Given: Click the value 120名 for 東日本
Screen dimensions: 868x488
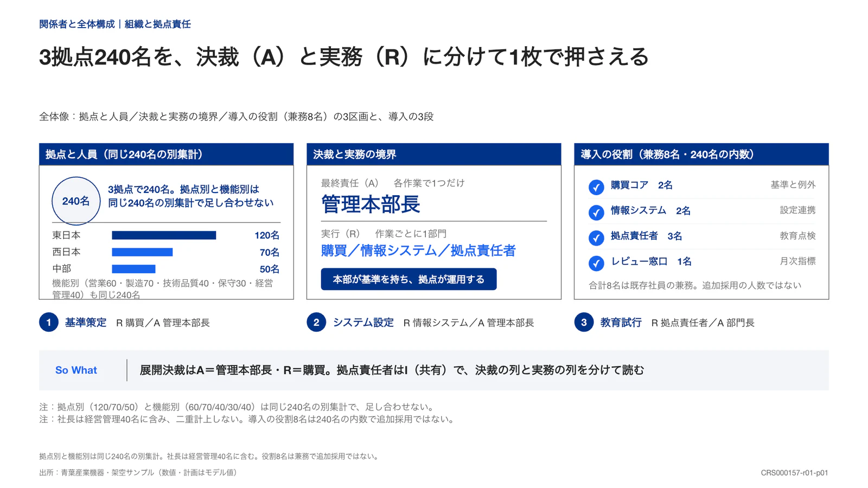Looking at the screenshot, I should pyautogui.click(x=267, y=235).
